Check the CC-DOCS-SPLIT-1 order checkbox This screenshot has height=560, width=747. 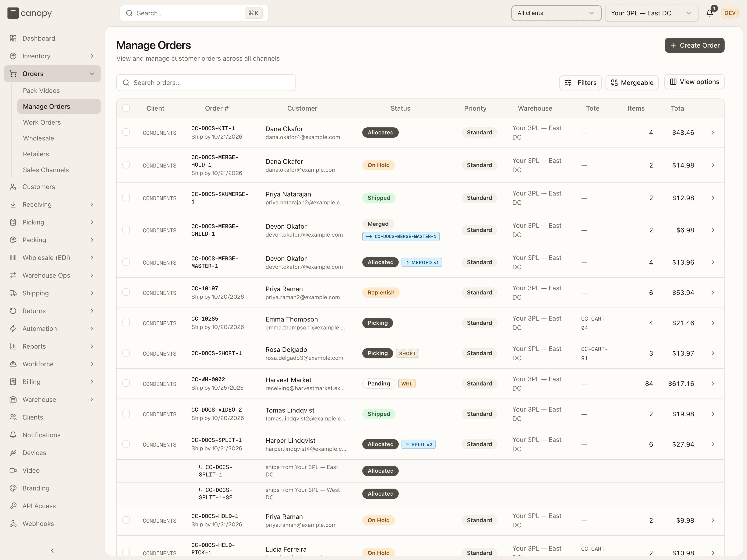click(x=126, y=444)
